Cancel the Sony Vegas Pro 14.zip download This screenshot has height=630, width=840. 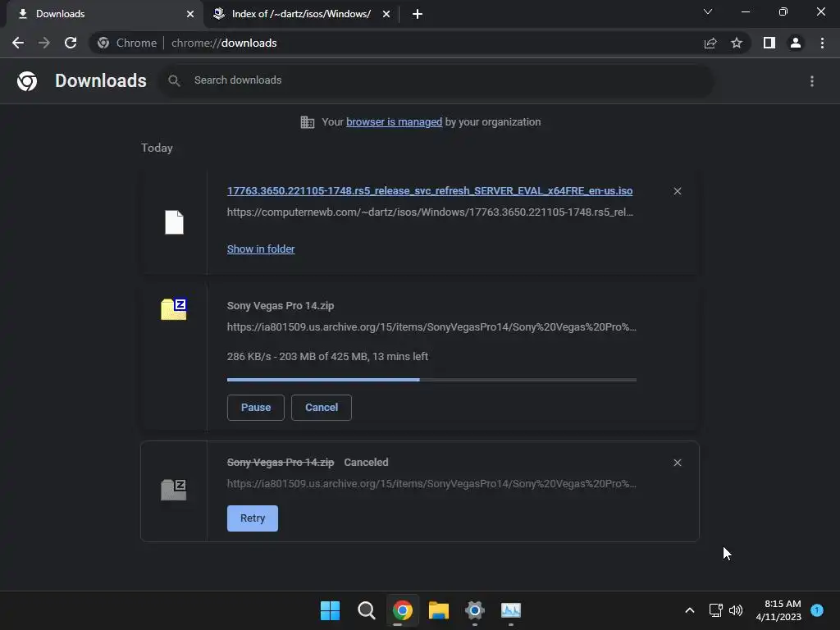coord(322,408)
